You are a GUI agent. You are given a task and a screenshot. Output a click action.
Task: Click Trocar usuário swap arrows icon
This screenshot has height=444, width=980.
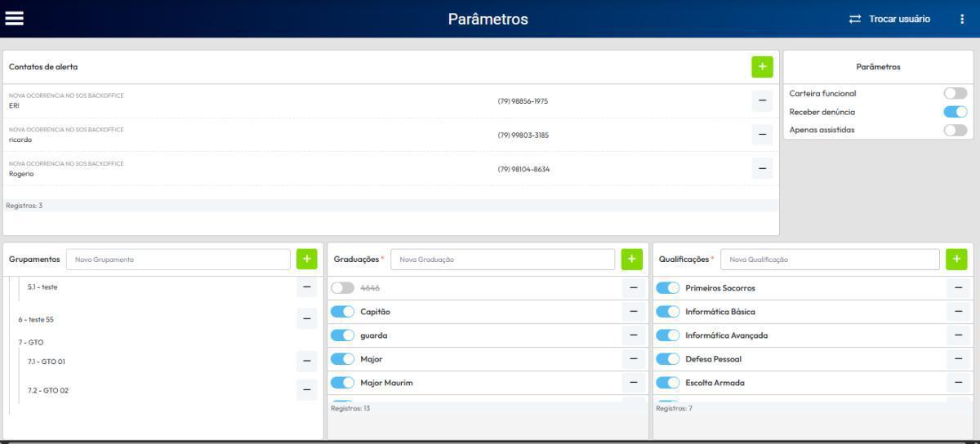(x=855, y=19)
